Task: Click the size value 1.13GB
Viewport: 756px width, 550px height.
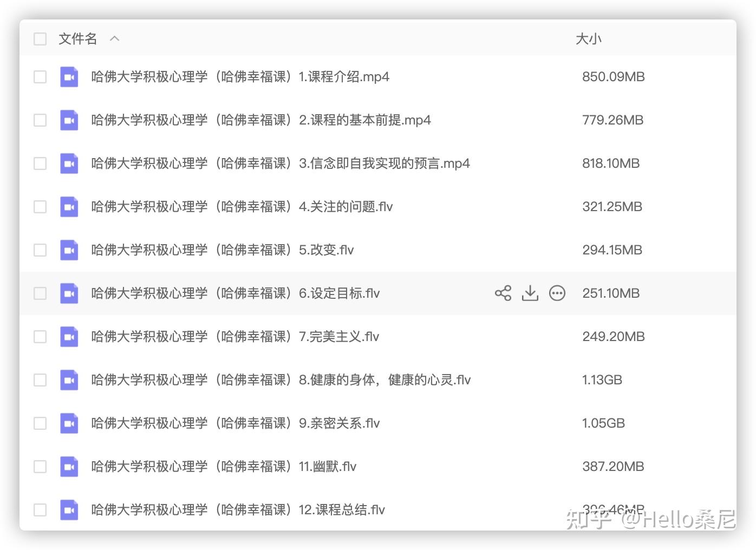Action: (602, 380)
